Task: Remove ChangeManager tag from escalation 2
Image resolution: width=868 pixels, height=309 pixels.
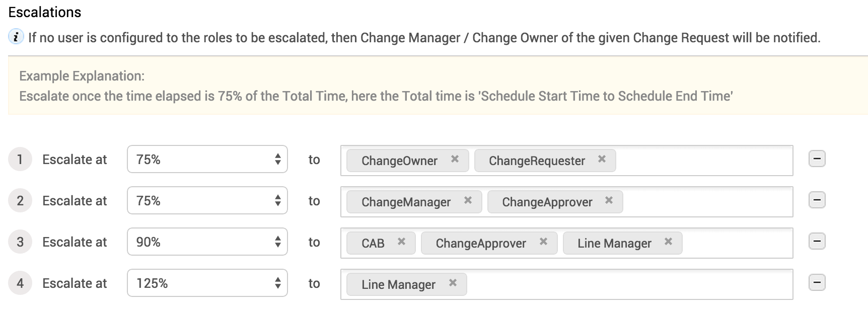Action: point(468,200)
